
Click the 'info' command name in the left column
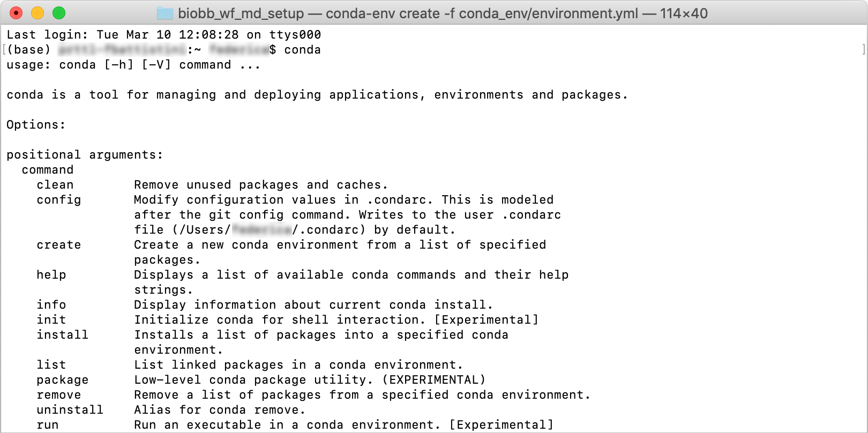(51, 305)
